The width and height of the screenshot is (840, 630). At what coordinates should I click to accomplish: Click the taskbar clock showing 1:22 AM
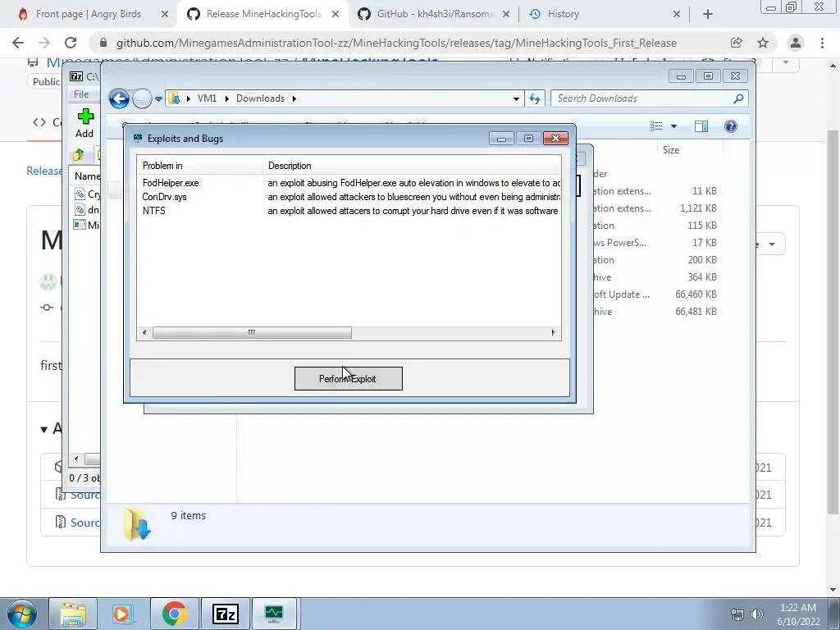click(x=798, y=614)
